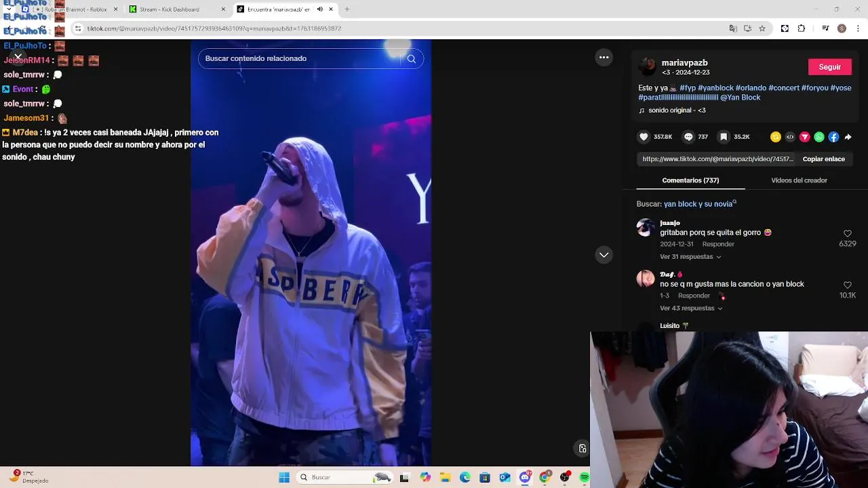
Task: Open the floating player icon beside video
Action: 582,448
